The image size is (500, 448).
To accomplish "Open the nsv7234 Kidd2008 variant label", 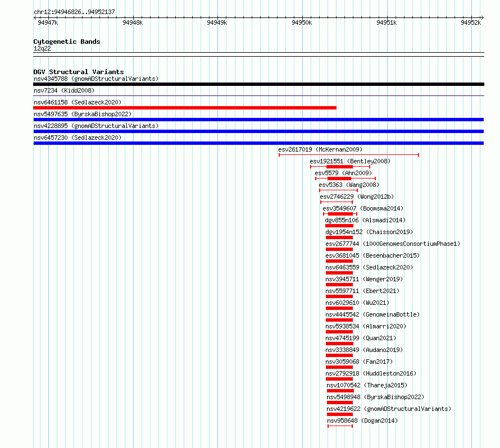I will pyautogui.click(x=64, y=90).
